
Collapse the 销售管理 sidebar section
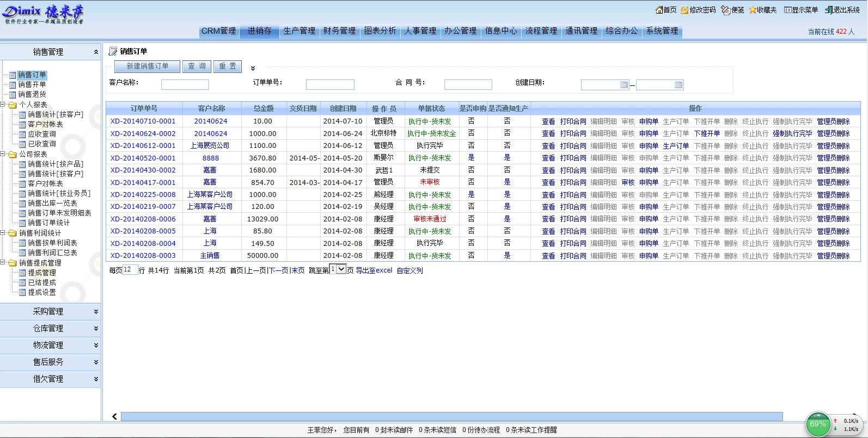[x=96, y=52]
